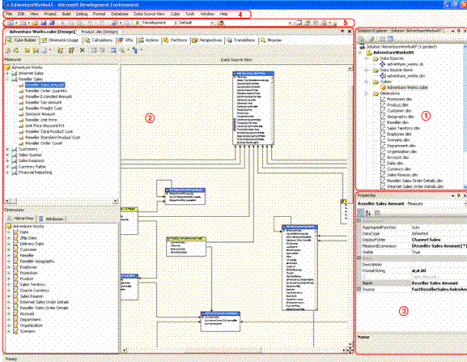Expand the Customers measure group

point(8,149)
